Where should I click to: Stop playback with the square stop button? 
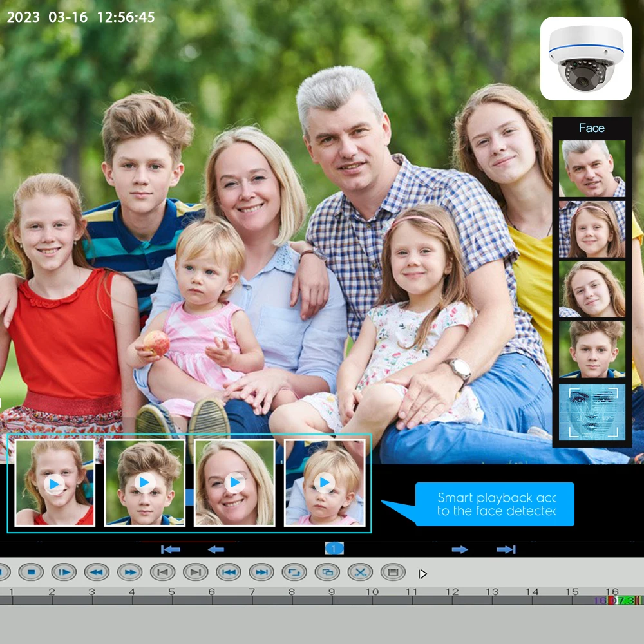click(31, 572)
